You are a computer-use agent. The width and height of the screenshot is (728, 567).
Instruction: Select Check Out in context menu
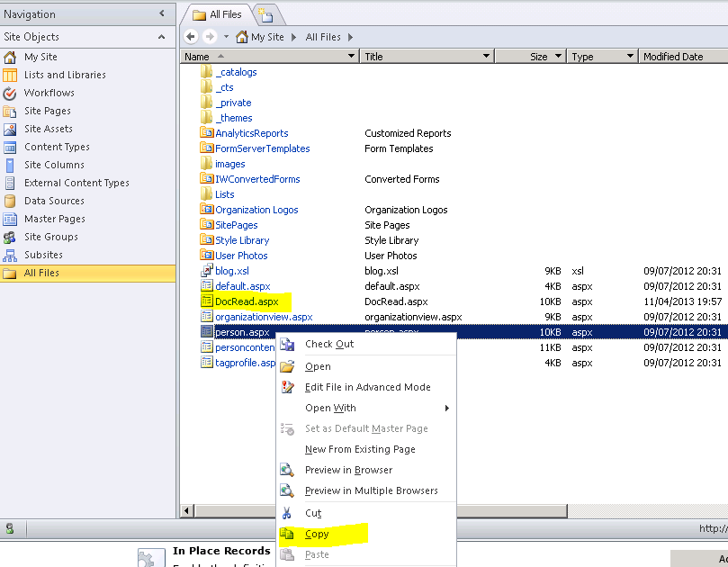click(x=329, y=344)
